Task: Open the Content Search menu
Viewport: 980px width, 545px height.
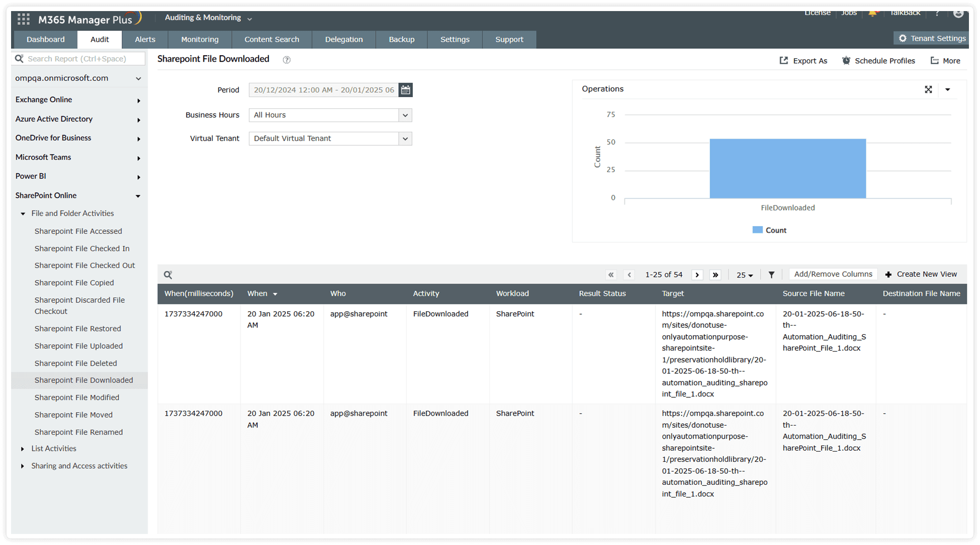Action: pyautogui.click(x=272, y=39)
